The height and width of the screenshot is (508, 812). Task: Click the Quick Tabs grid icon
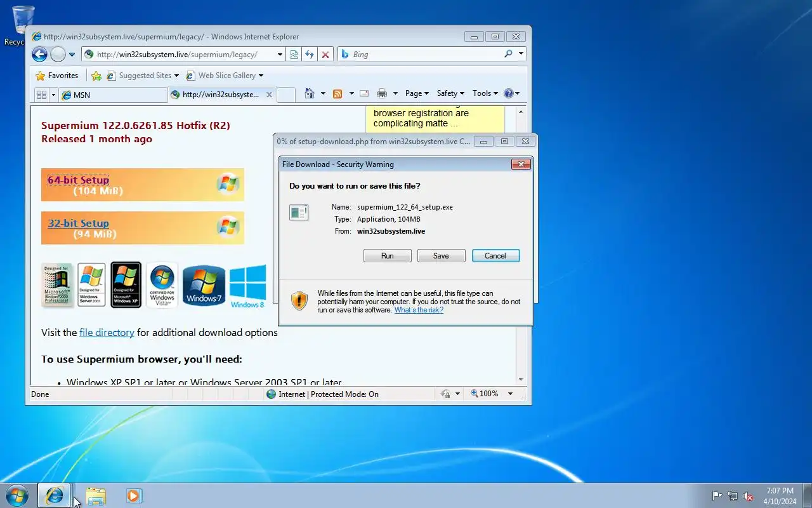click(42, 95)
